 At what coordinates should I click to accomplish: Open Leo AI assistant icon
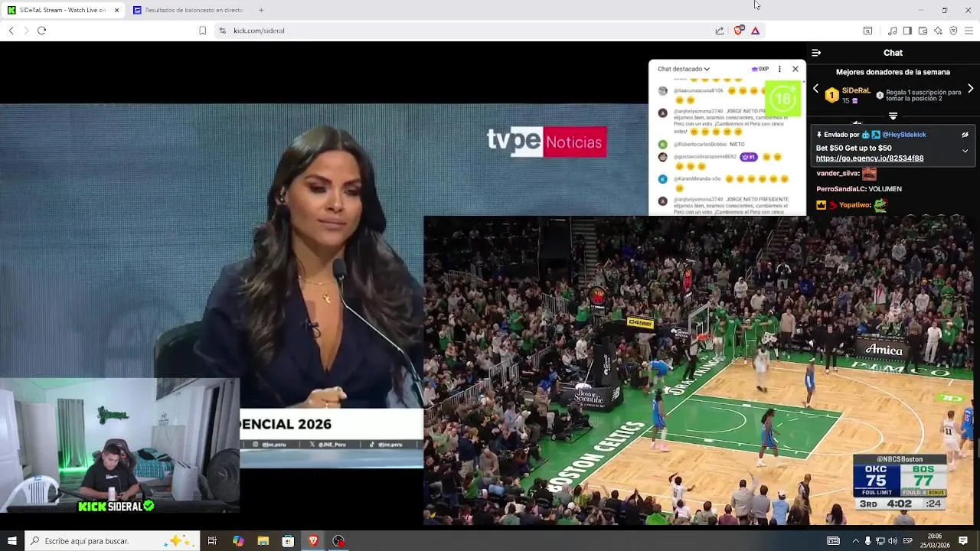pyautogui.click(x=938, y=31)
